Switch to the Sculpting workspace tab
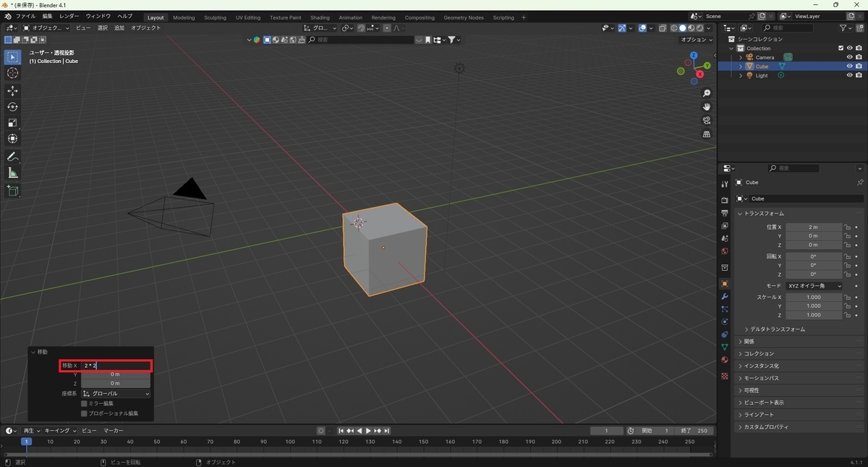Screen dimensions: 868x467 215,17
